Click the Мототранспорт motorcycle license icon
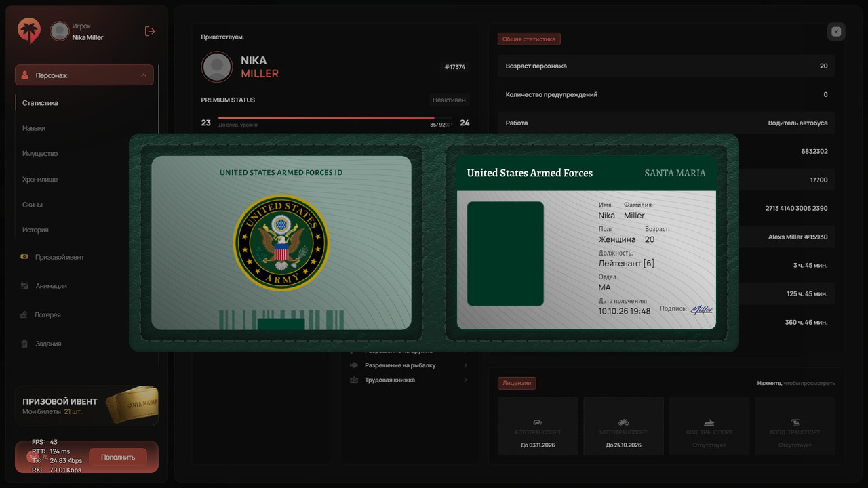This screenshot has height=488, width=868. (x=623, y=422)
